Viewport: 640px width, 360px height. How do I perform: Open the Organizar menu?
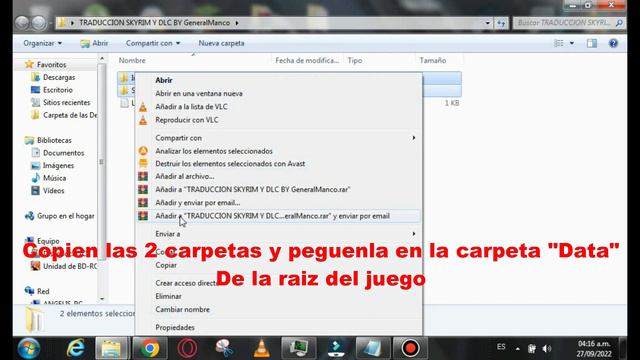42,43
